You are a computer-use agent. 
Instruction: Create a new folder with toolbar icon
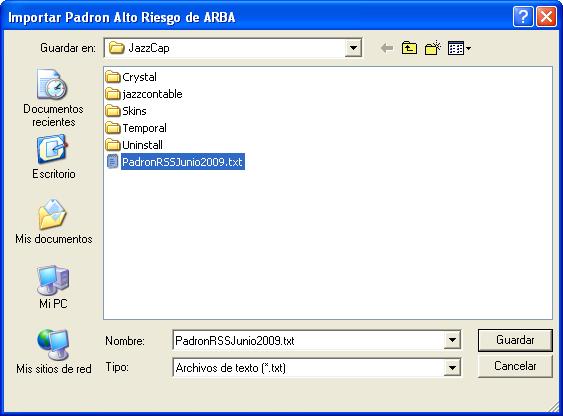[433, 48]
